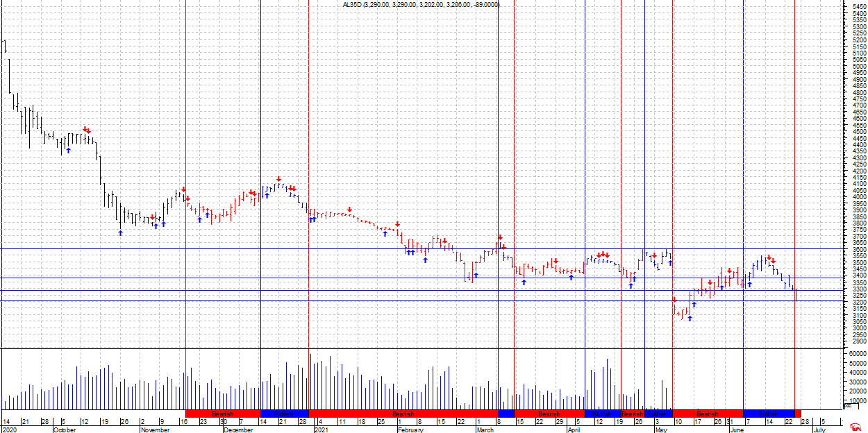Screen dimensions: 868x433
Task: Select the longest Bearish band from January to March
Action: tap(403, 414)
